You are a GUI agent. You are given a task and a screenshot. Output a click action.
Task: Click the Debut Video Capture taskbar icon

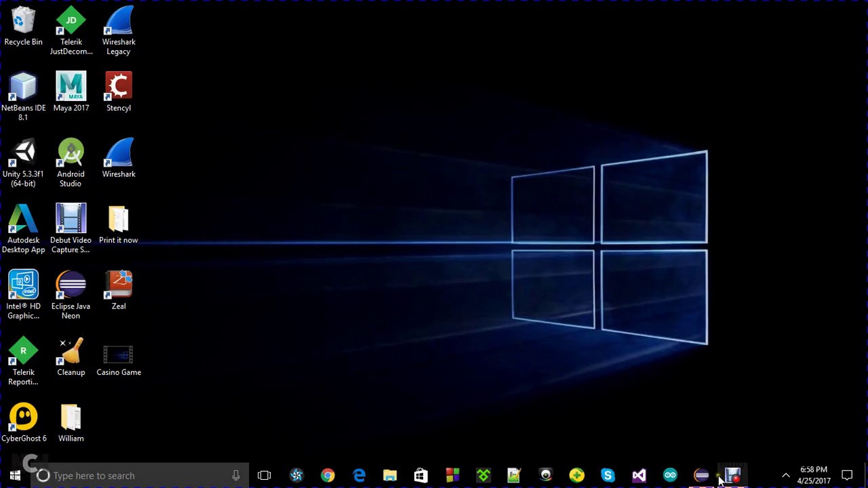click(732, 476)
